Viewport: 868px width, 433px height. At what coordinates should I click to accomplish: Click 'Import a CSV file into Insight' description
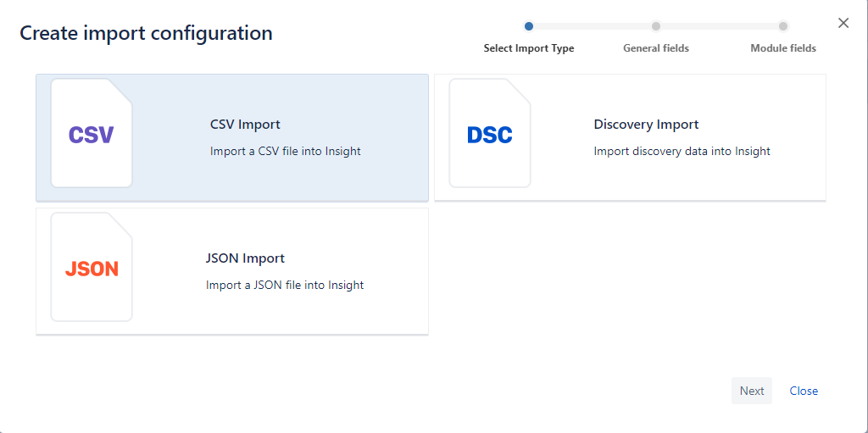285,151
